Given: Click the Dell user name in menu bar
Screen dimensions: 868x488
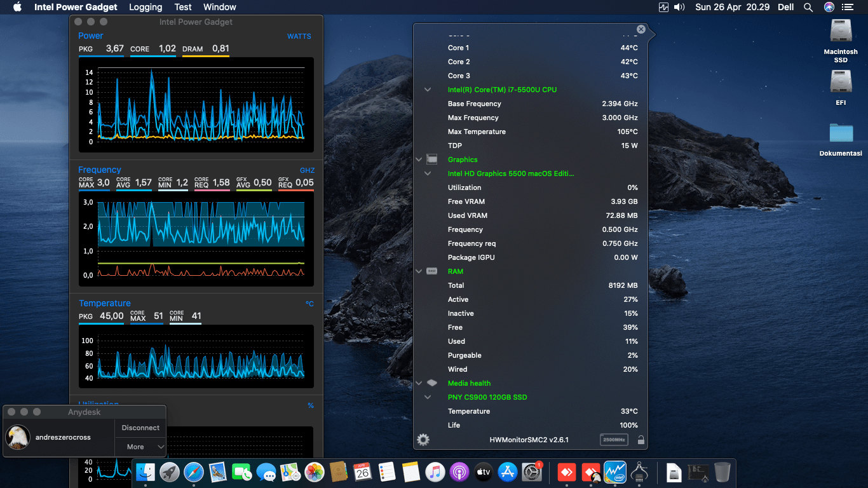Looking at the screenshot, I should tap(786, 7).
